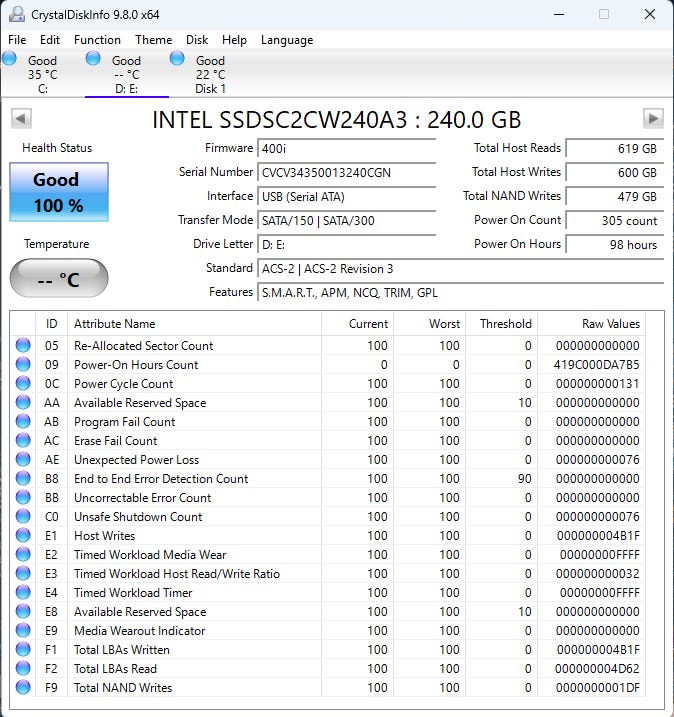The height and width of the screenshot is (717, 674).
Task: Go to previous disk with left arrow
Action: pos(21,119)
